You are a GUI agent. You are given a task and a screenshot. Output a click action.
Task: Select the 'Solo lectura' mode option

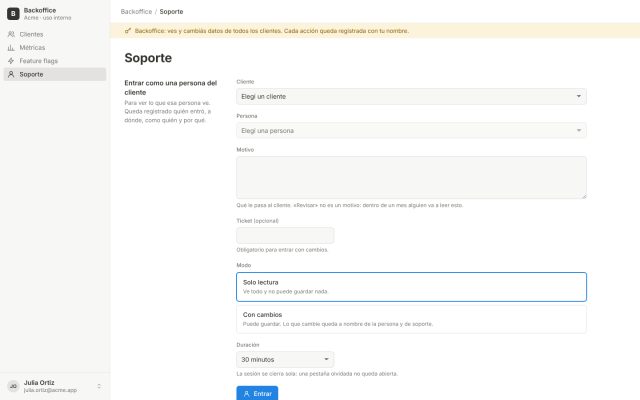coord(411,287)
